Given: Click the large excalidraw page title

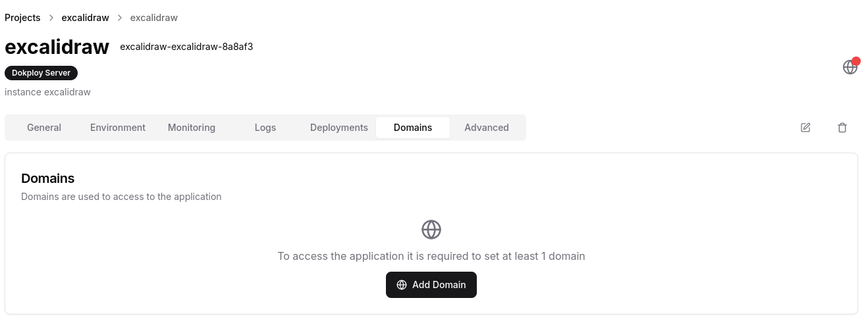Looking at the screenshot, I should (57, 47).
